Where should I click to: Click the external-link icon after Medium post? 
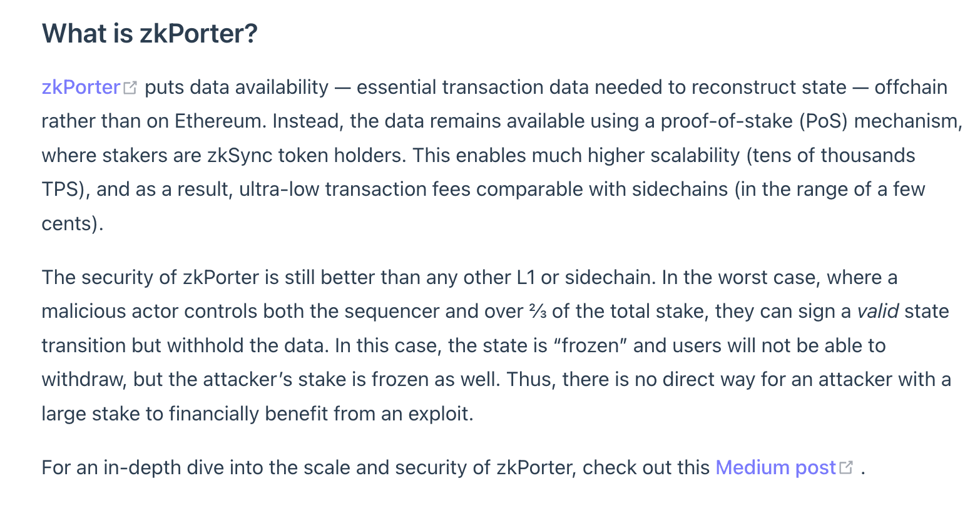847,467
